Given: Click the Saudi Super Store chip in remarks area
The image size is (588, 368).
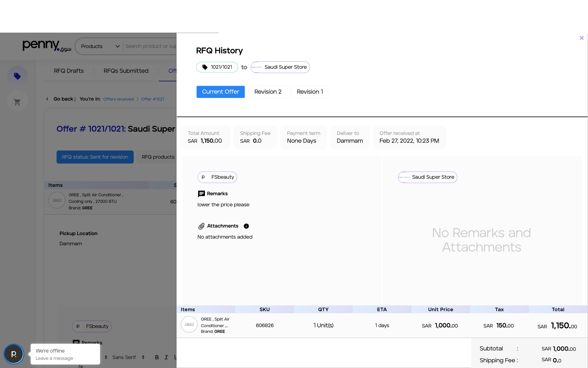Looking at the screenshot, I should 427,177.
